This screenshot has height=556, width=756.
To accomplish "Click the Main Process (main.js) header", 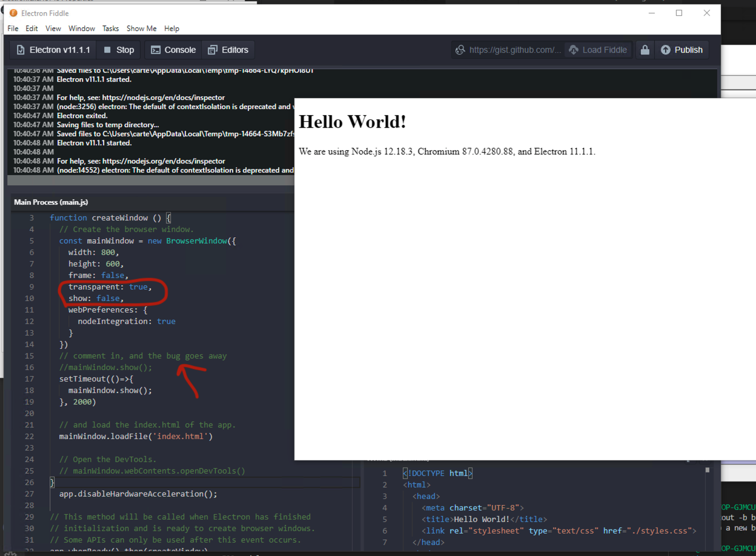I will click(51, 202).
